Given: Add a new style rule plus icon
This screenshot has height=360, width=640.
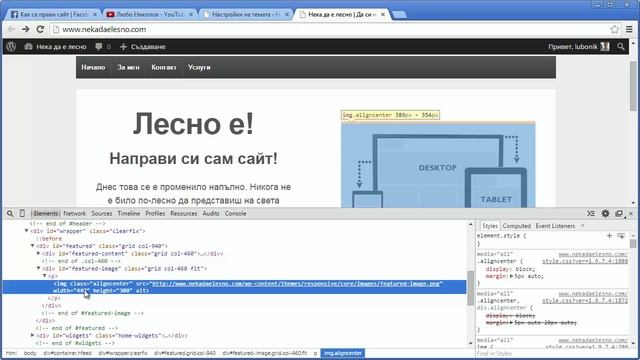Looking at the screenshot, I should coord(609,236).
